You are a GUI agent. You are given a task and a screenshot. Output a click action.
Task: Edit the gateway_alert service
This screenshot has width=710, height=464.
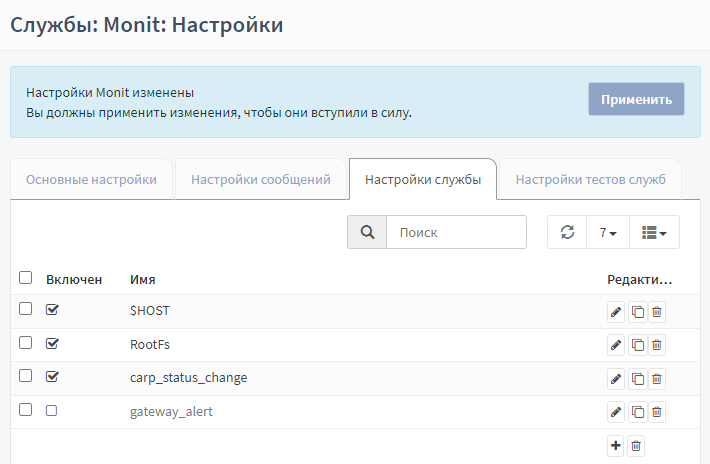pyautogui.click(x=616, y=412)
